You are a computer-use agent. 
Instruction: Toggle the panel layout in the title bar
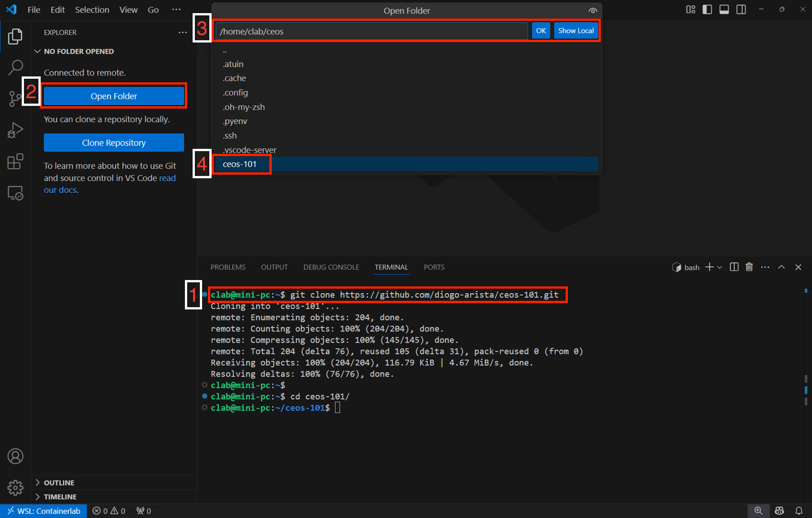pos(724,9)
